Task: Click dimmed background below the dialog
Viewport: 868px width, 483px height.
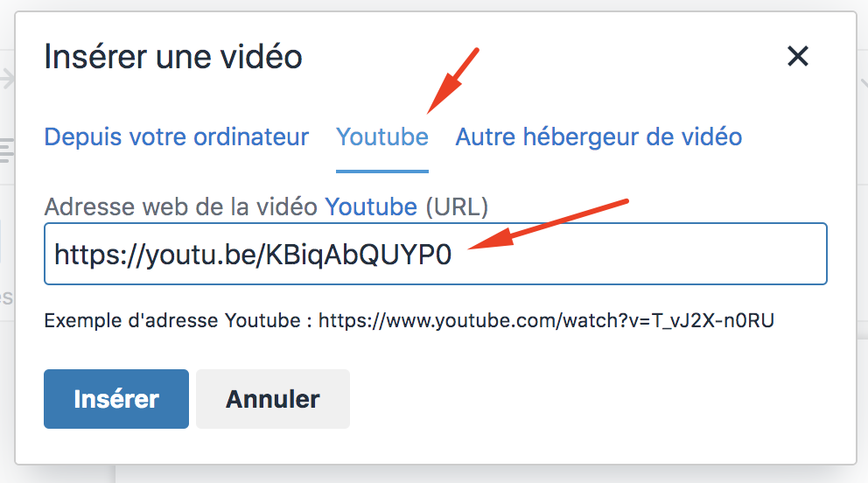Action: tap(487, 475)
